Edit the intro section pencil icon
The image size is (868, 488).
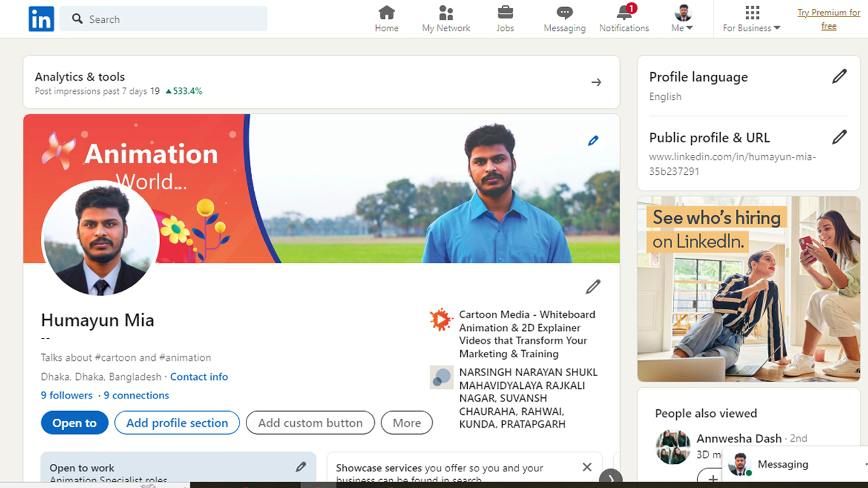click(593, 287)
